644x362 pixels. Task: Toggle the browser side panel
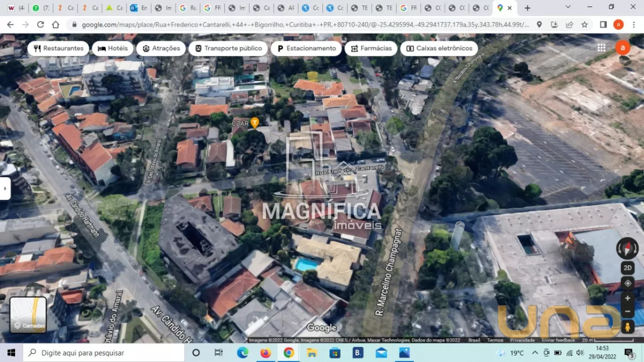[603, 25]
